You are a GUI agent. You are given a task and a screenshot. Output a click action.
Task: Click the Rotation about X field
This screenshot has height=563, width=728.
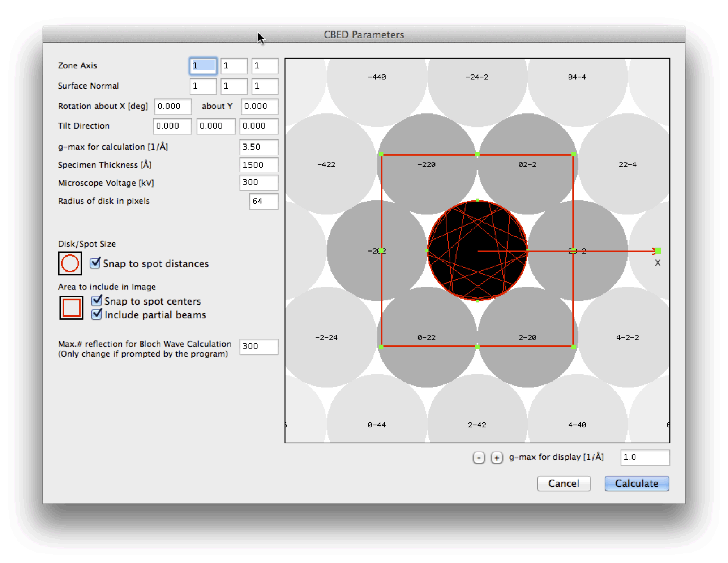173,106
